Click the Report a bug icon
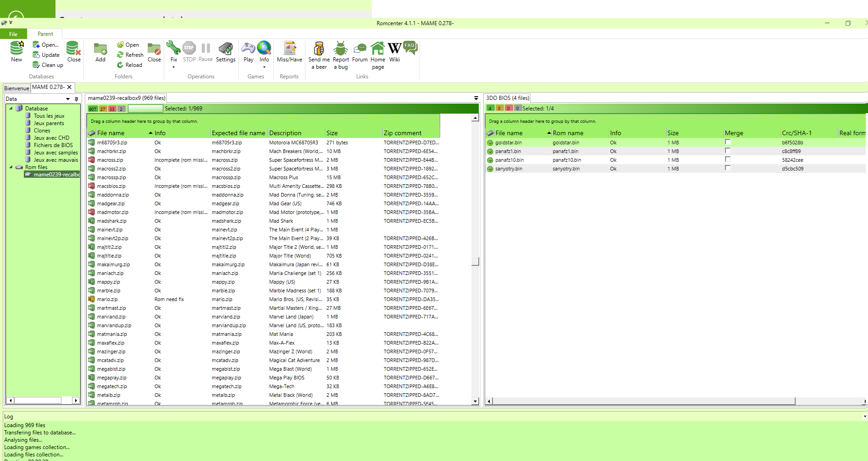 (341, 49)
